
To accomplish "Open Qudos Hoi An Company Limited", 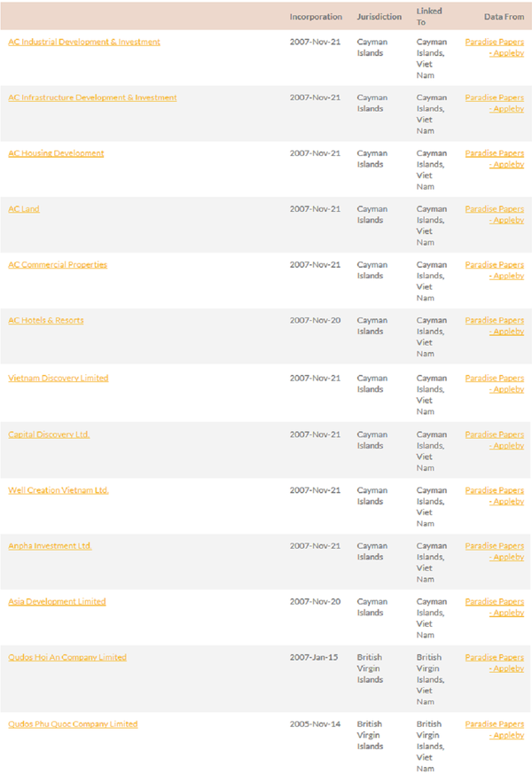I will click(67, 658).
